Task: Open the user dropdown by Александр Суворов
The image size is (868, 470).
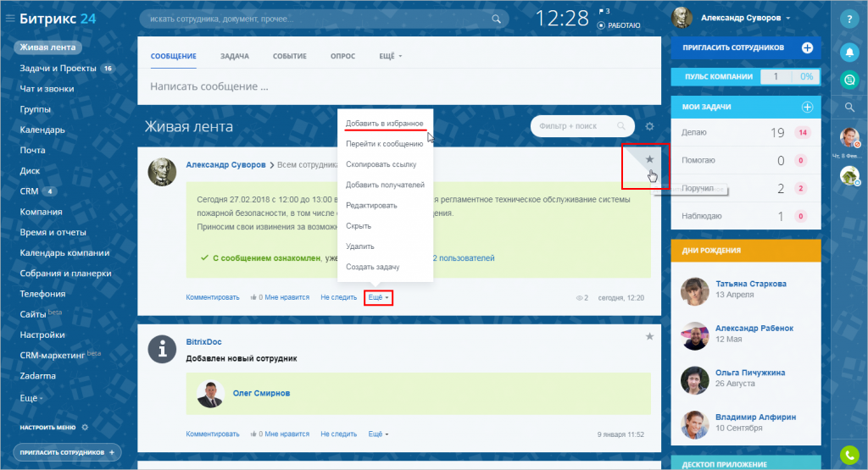Action: pos(746,18)
